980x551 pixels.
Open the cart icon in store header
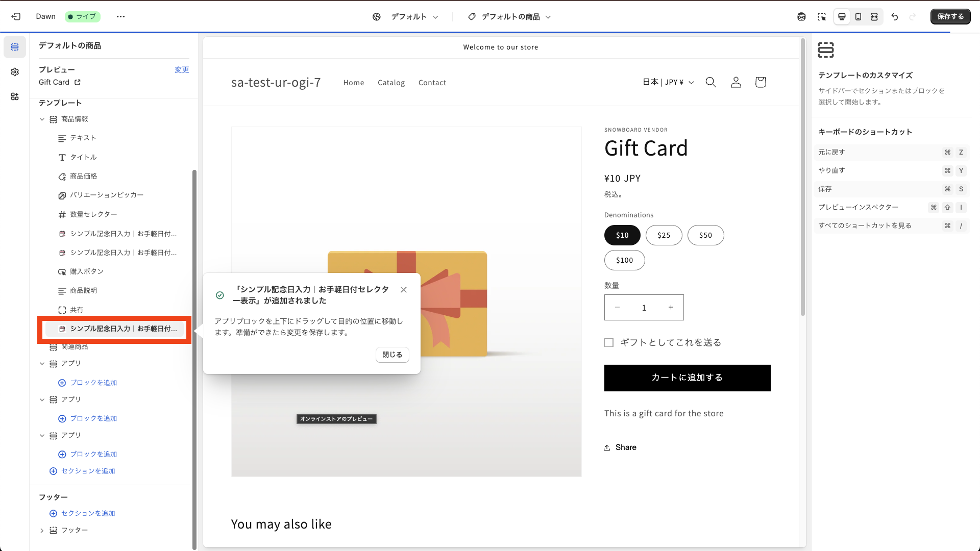pyautogui.click(x=761, y=82)
